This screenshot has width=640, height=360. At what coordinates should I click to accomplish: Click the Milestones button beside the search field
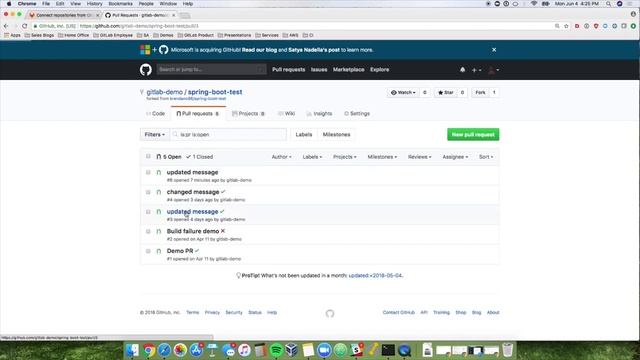(x=336, y=134)
